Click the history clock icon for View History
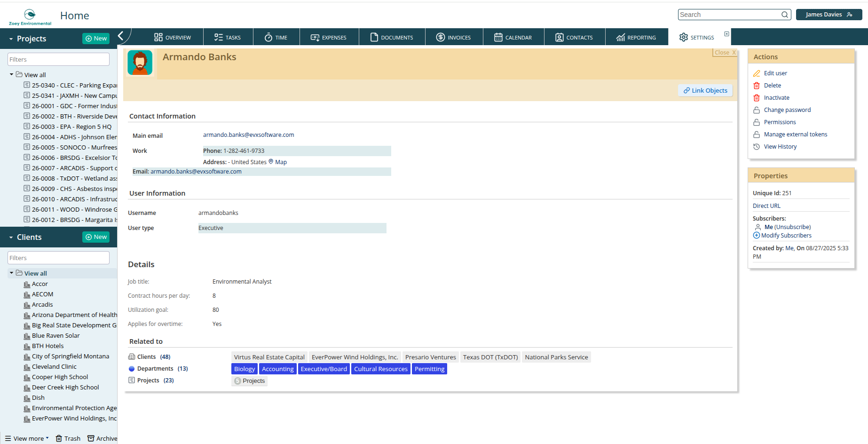868x444 pixels. click(x=757, y=147)
